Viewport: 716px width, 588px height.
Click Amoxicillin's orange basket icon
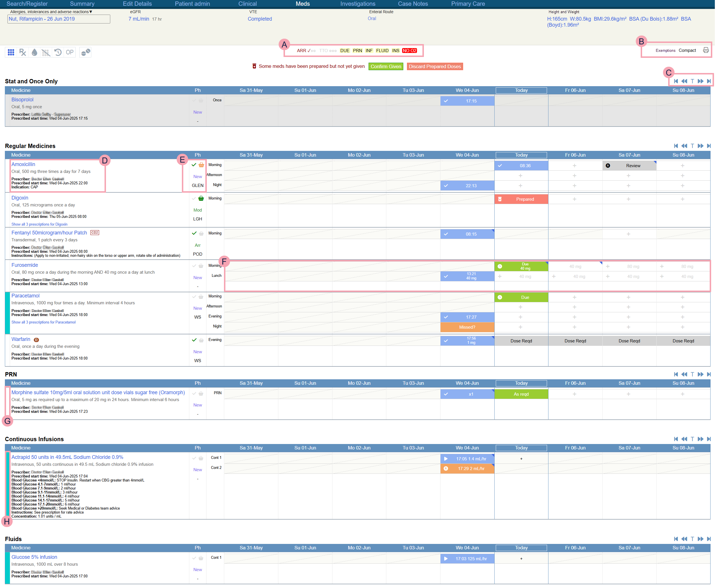201,165
